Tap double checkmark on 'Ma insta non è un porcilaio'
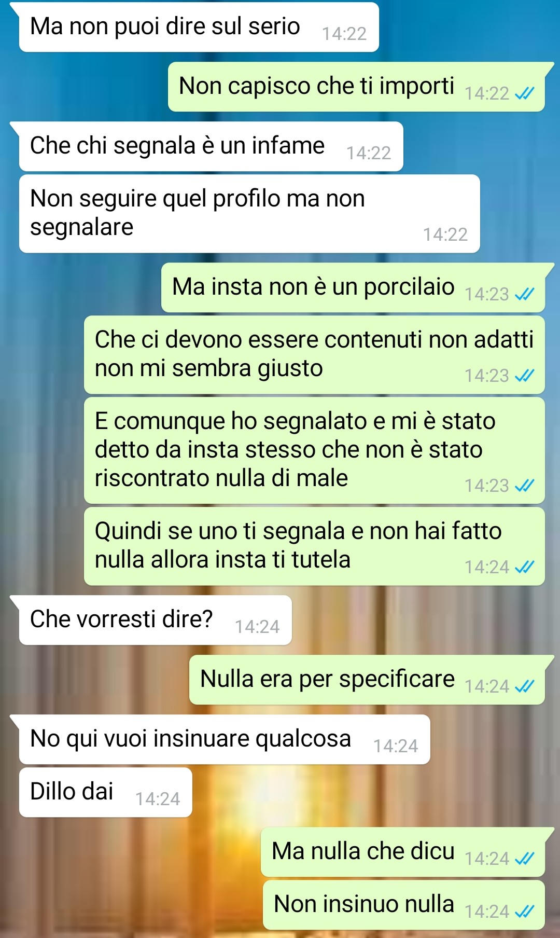This screenshot has height=938, width=560. 524,294
